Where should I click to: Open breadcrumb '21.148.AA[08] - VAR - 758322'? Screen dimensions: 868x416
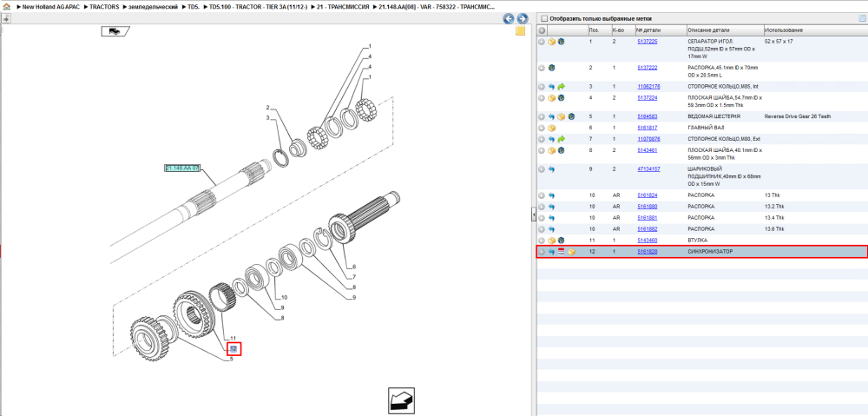coord(437,7)
